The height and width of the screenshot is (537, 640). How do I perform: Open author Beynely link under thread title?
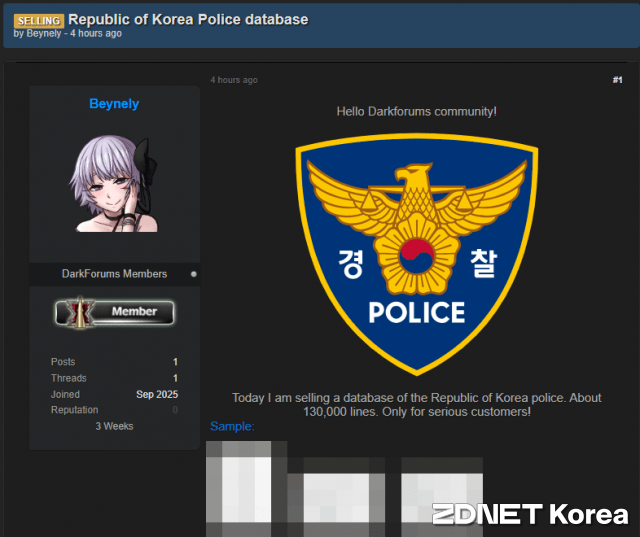tap(44, 34)
